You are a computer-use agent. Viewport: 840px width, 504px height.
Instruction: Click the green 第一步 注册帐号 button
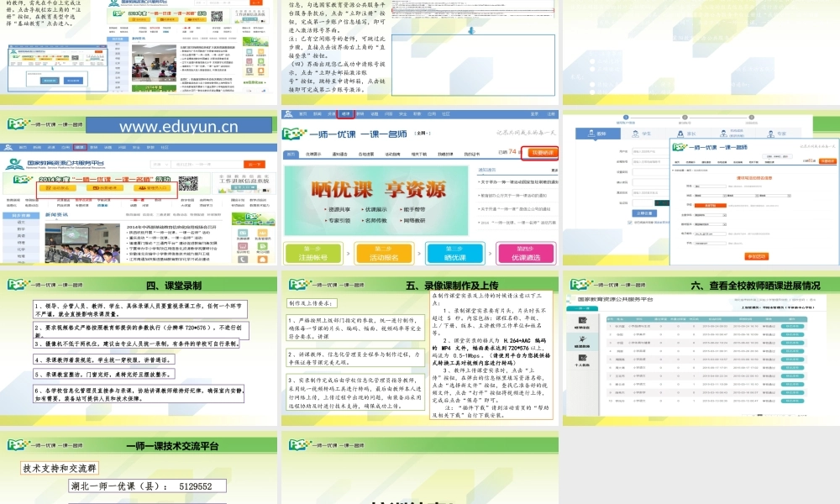point(313,254)
